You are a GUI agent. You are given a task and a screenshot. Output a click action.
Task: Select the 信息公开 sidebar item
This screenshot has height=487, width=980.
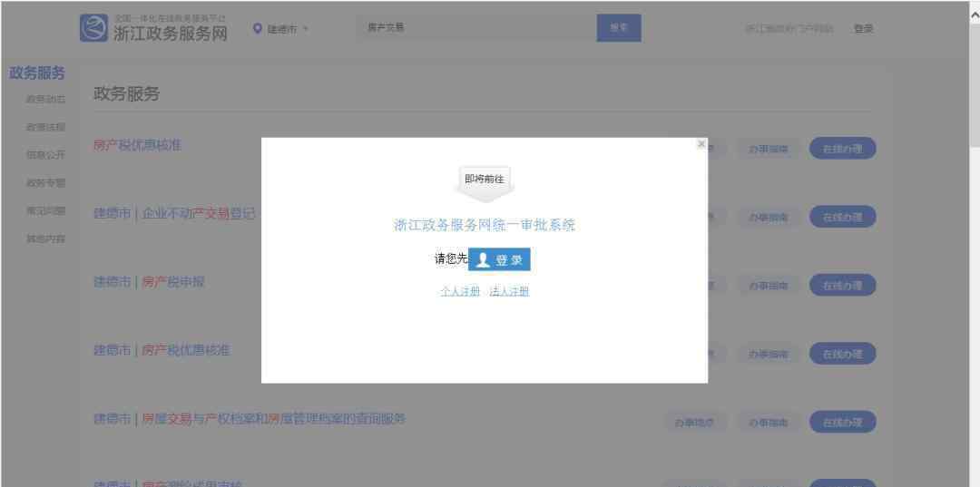[45, 155]
